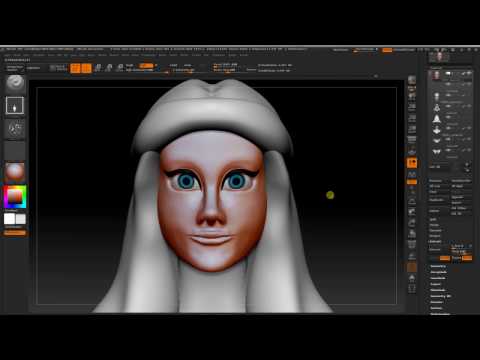Open the current brush thumbnail in left shelf

[x=15, y=83]
